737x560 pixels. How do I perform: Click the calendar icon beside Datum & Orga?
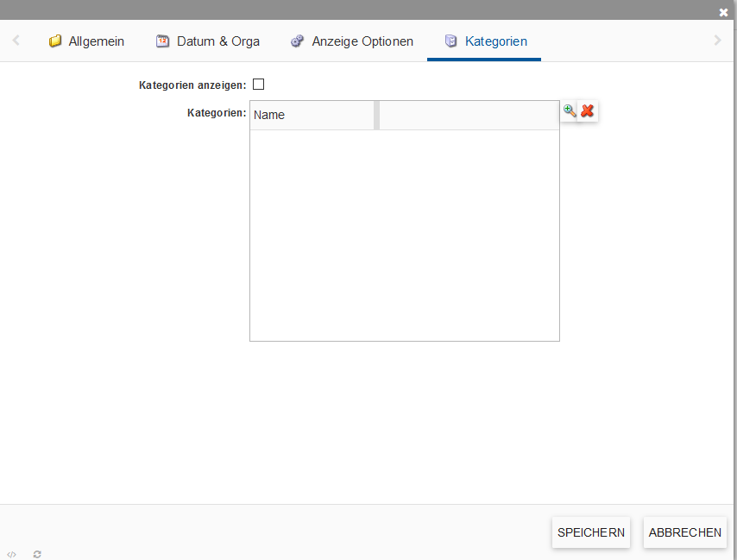click(x=162, y=41)
